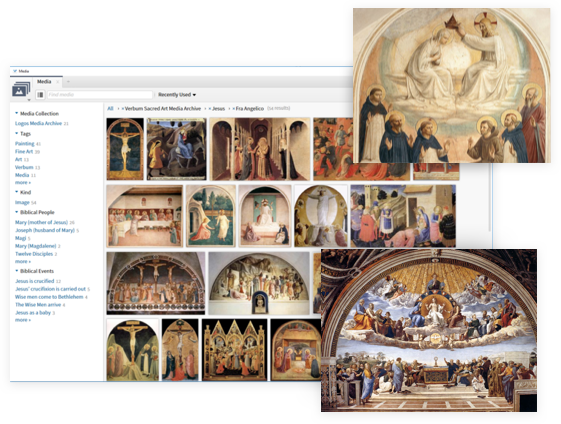Filter by the Fine Art tag

24,151
